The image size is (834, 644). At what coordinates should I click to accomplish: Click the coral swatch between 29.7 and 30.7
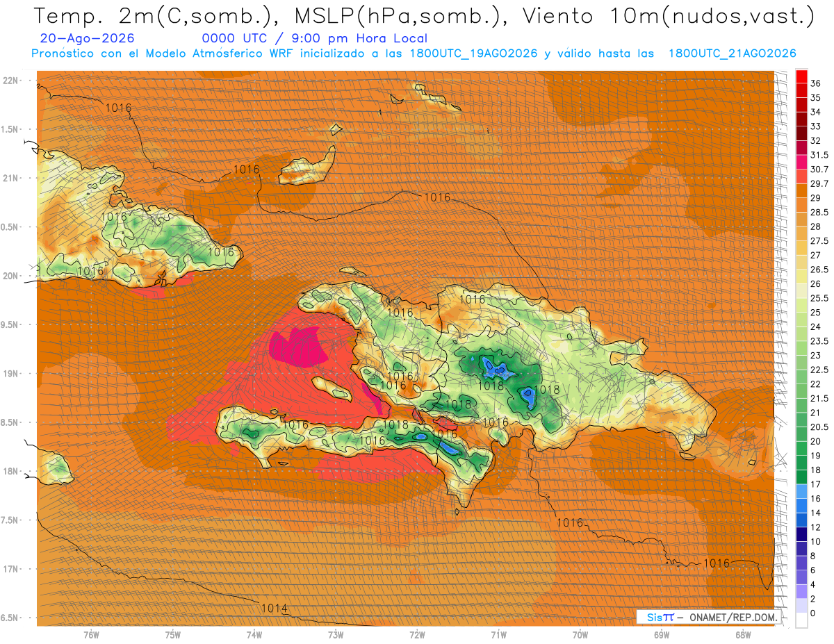coord(801,176)
